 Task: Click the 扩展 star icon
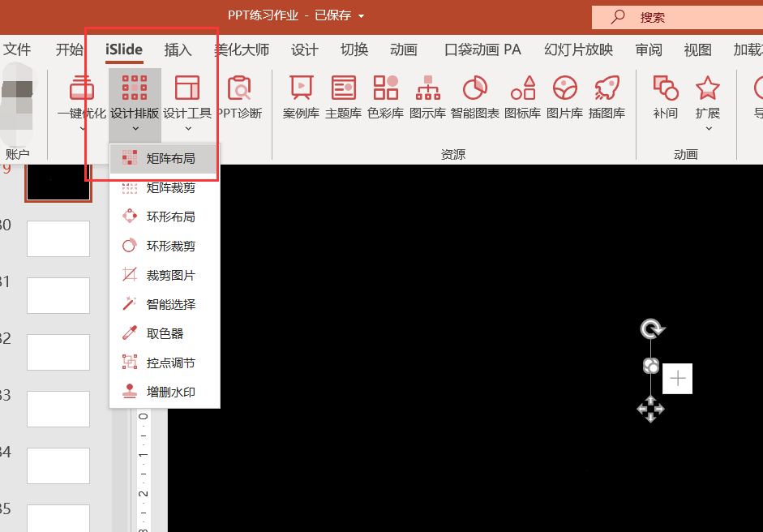708,88
